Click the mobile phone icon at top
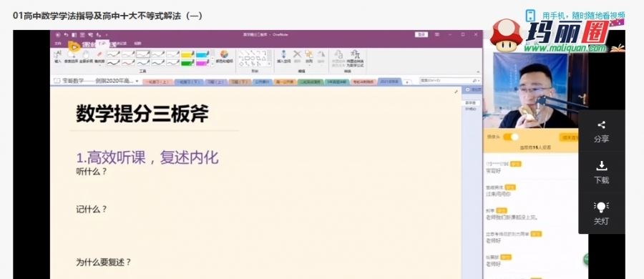The width and height of the screenshot is (644, 279). (x=530, y=16)
